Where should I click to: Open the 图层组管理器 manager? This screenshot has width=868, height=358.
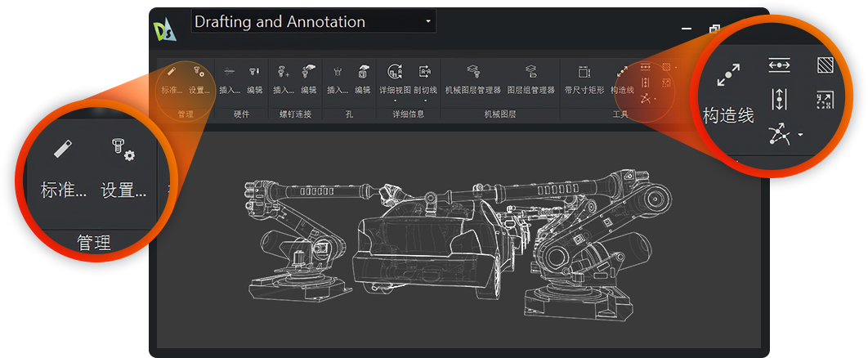[x=531, y=81]
